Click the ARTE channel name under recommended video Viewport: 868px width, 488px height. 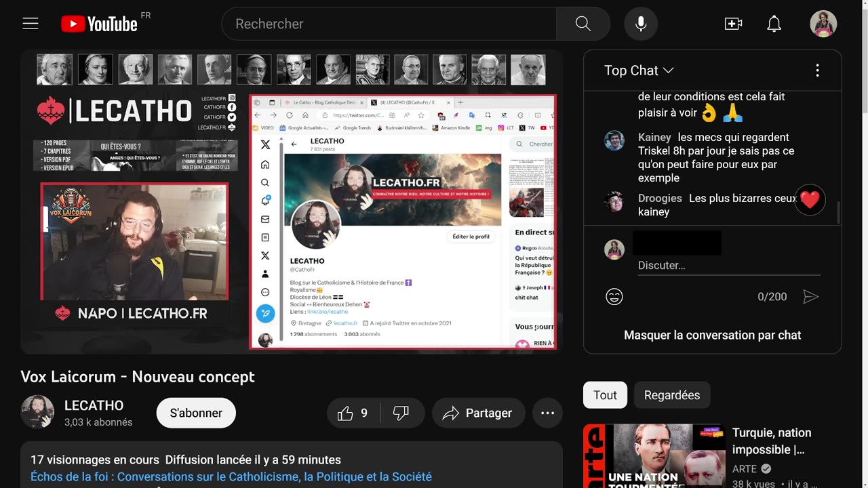744,468
